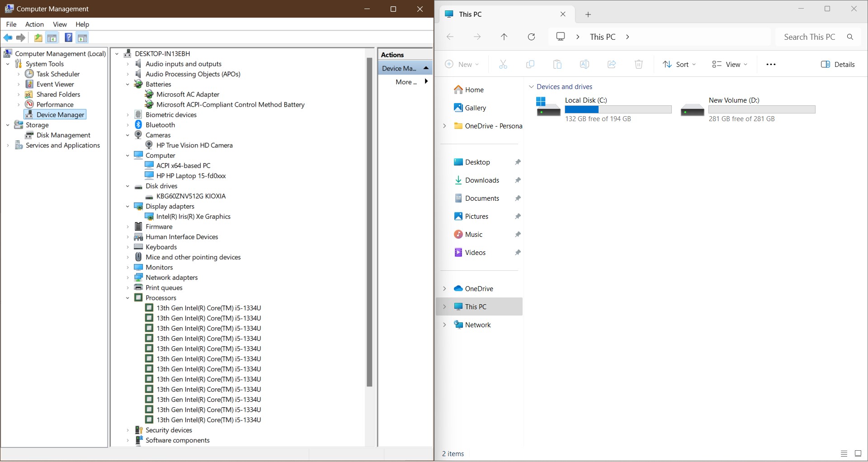Open the Action menu
868x462 pixels.
click(34, 24)
